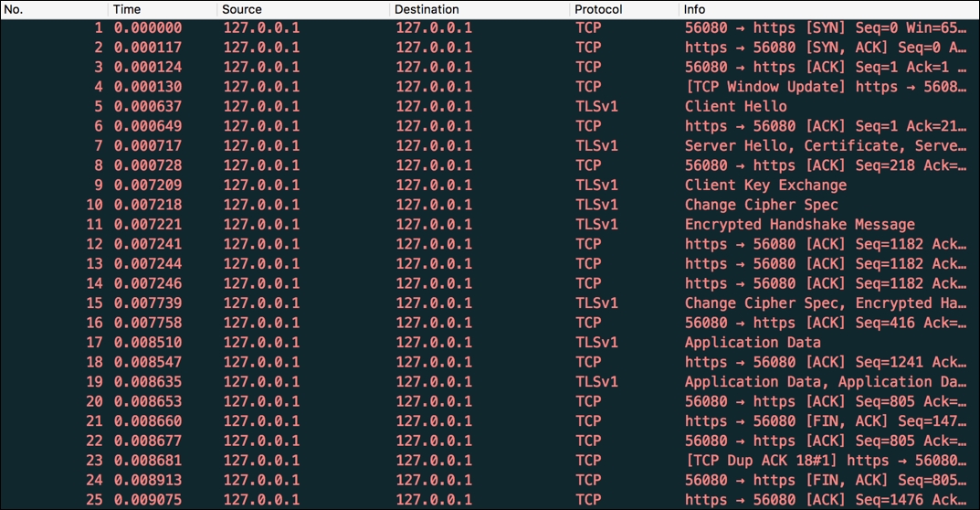Click the Info column header
This screenshot has height=510, width=980.
pyautogui.click(x=827, y=10)
